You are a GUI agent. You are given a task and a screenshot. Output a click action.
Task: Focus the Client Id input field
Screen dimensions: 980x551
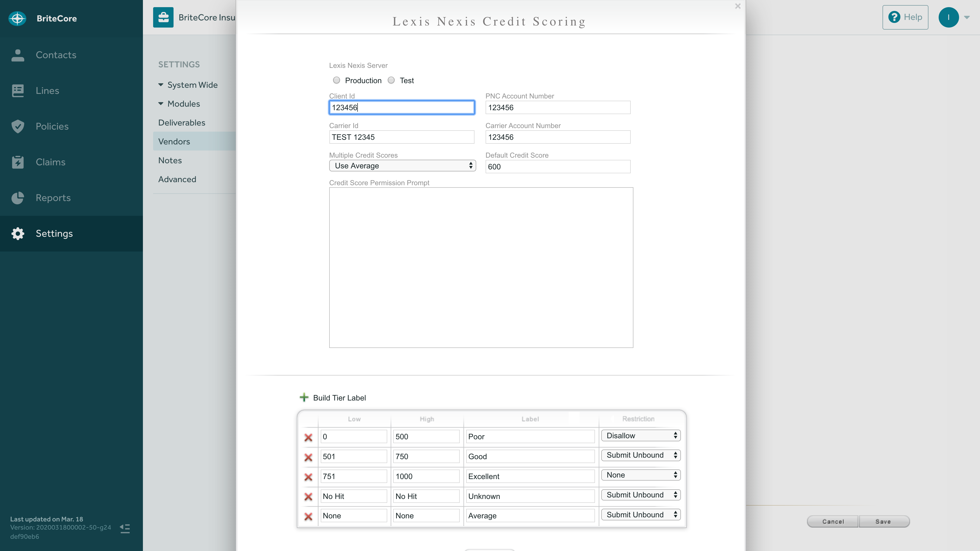coord(402,107)
